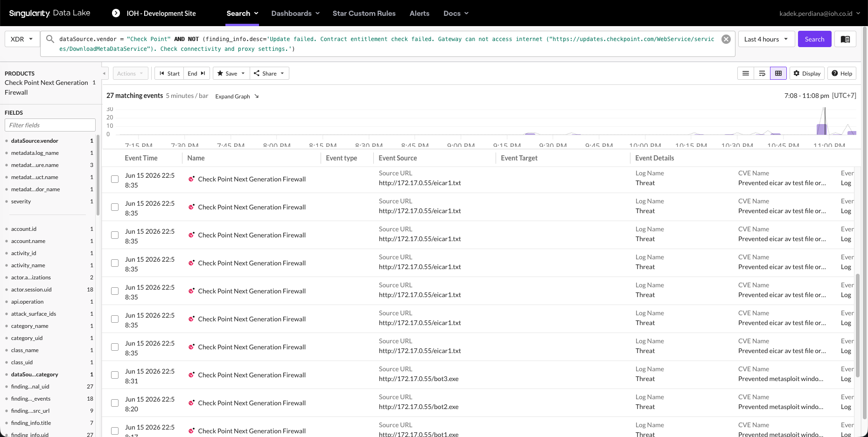Open the Dashboards menu
The width and height of the screenshot is (868, 437).
coord(295,13)
